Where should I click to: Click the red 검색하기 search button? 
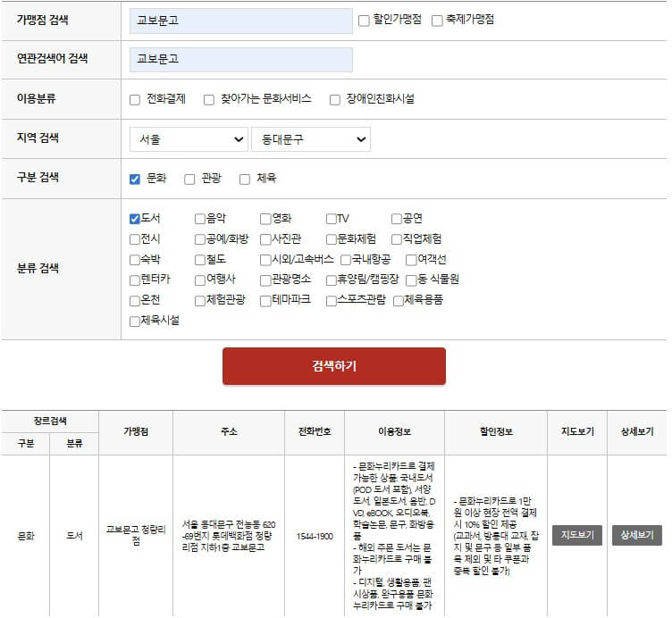[334, 366]
